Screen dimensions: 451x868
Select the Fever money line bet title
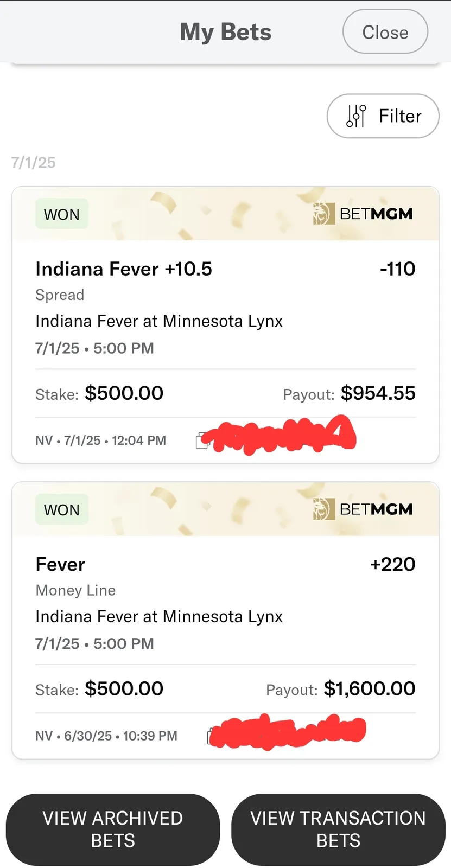[60, 564]
